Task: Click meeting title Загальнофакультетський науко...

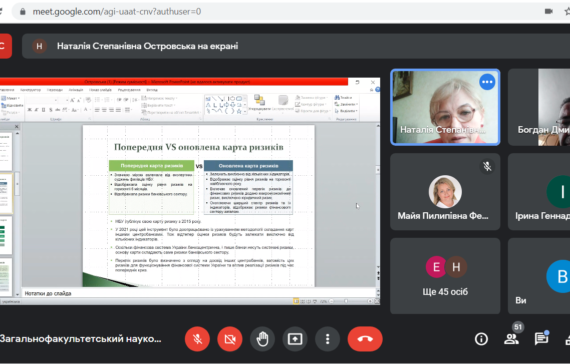Action: (x=80, y=339)
